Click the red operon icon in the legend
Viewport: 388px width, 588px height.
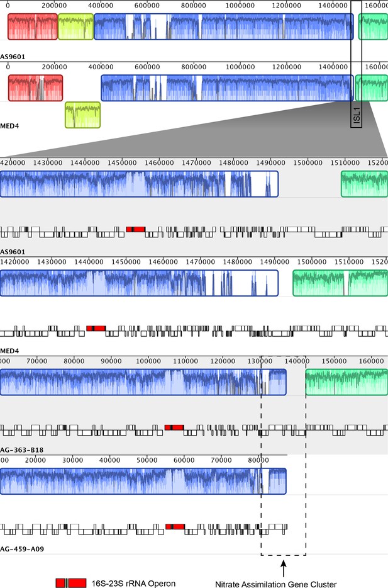[71, 583]
